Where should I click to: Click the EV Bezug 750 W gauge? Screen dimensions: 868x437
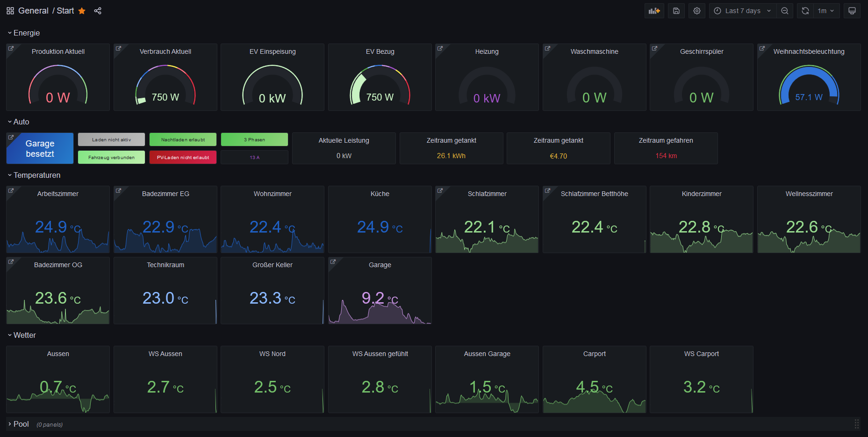click(380, 85)
